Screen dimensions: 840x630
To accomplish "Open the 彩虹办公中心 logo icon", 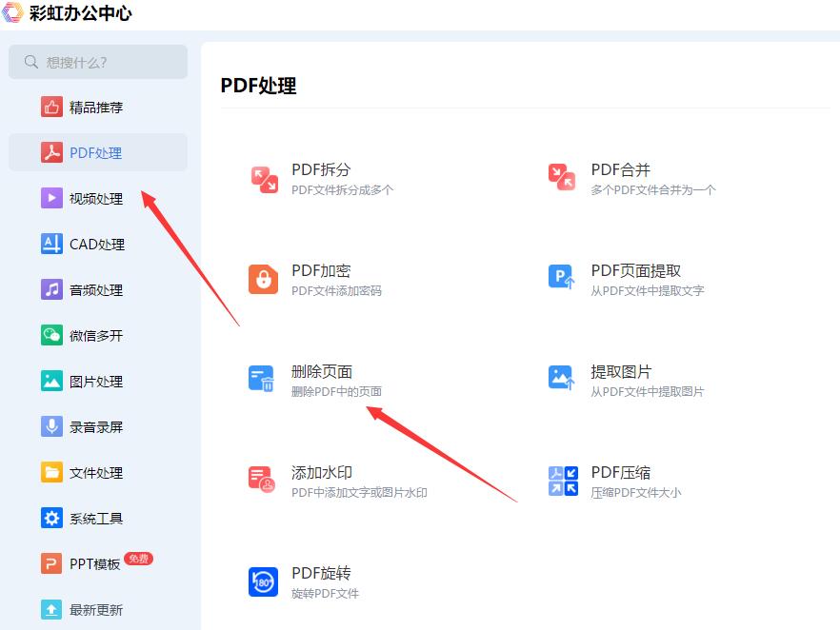I will [x=13, y=13].
